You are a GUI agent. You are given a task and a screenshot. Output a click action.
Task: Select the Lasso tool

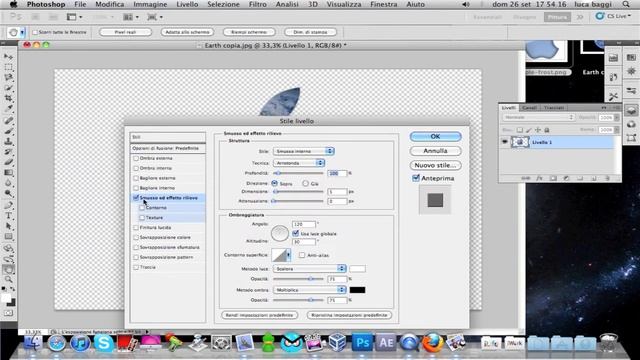click(x=8, y=77)
